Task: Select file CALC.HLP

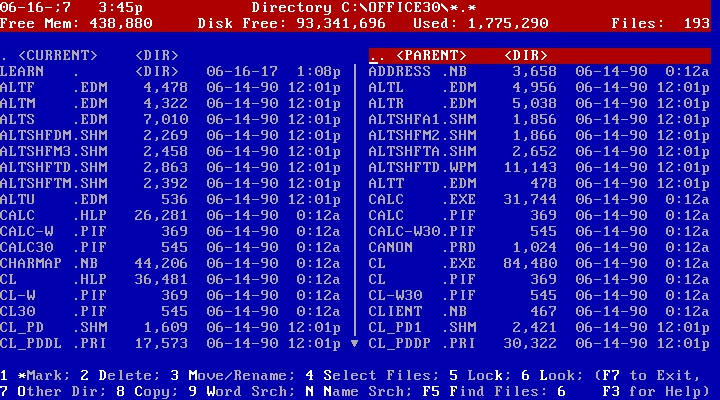Action: 171,216
